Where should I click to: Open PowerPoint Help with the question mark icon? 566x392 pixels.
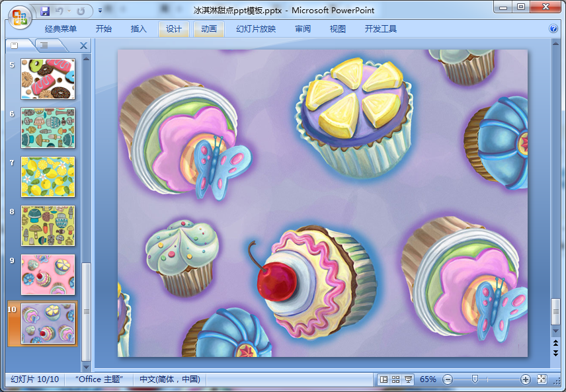[553, 28]
